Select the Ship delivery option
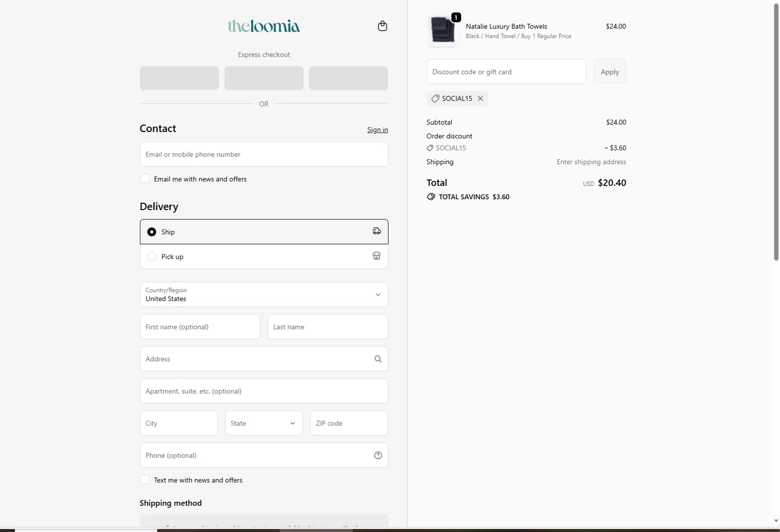The width and height of the screenshot is (780, 532). click(264, 231)
